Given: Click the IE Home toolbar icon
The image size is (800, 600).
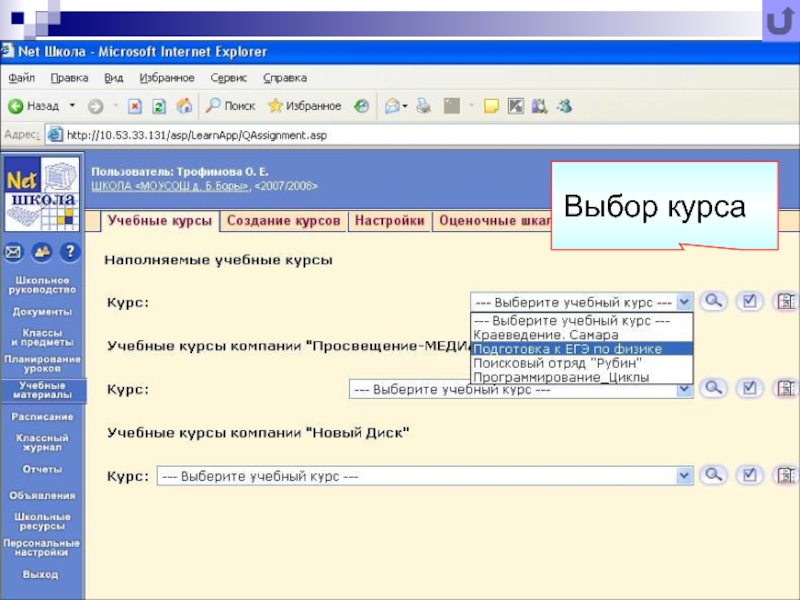Looking at the screenshot, I should click(184, 106).
